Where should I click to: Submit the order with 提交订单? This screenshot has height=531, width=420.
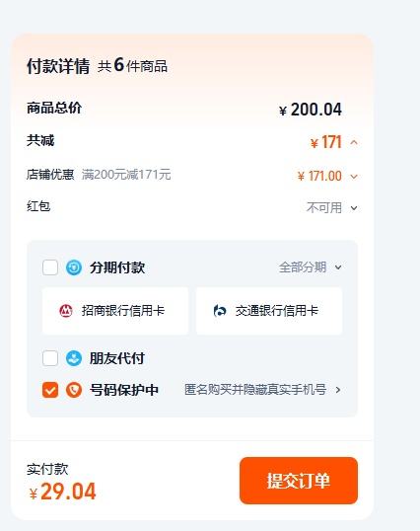(x=299, y=481)
